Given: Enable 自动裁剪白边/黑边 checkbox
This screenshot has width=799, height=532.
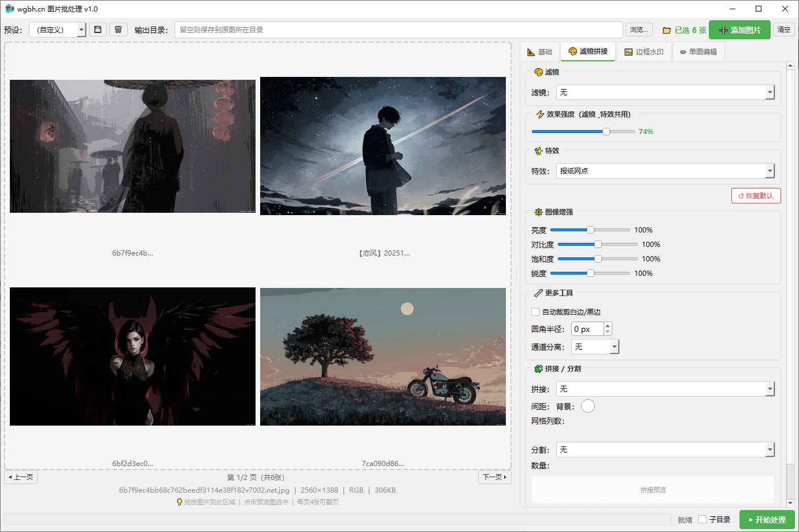Looking at the screenshot, I should coord(535,312).
